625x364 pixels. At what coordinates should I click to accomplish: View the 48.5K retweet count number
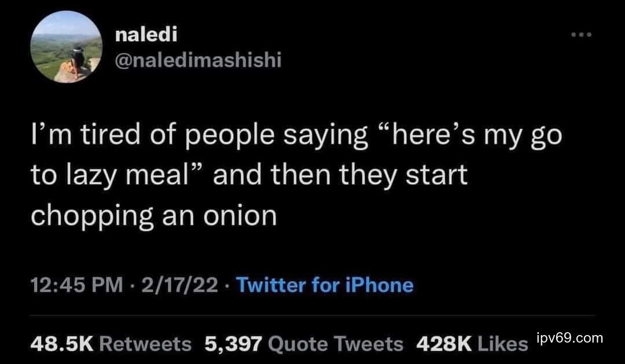[62, 344]
